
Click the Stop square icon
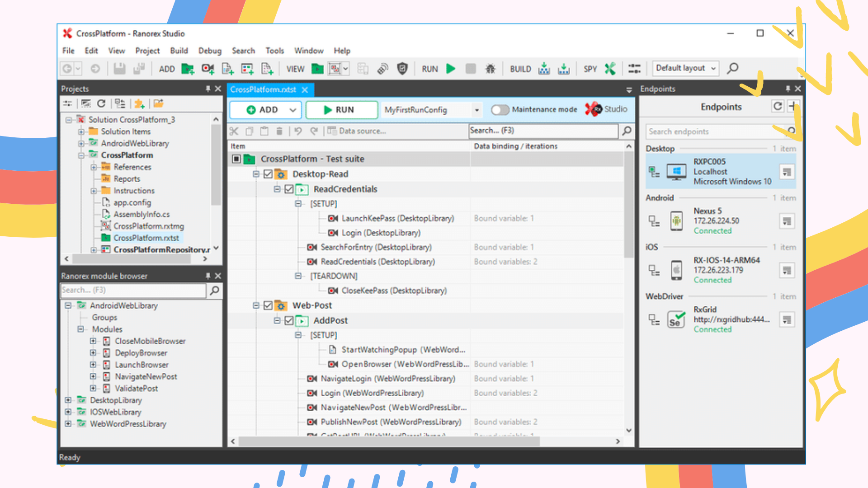[x=471, y=69]
